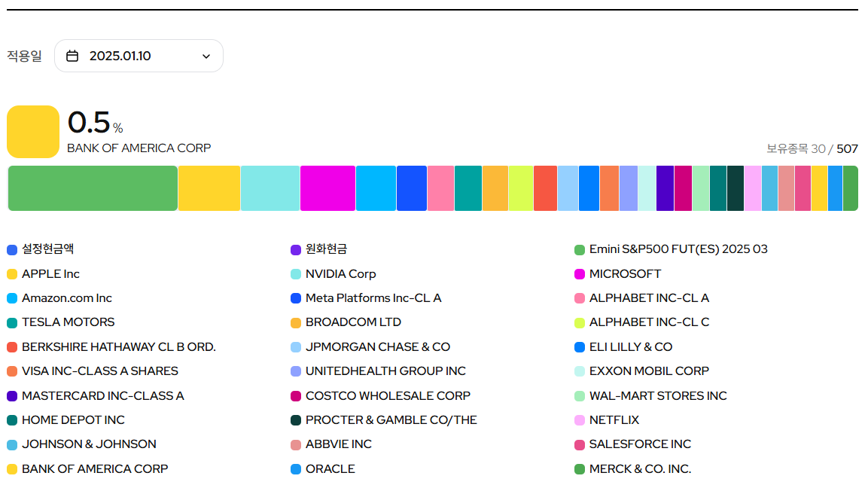Viewport: 868px width, 485px height.
Task: Click the BERKSHIRE HATHAWAY CL B ORD. legend entry
Action: (111, 346)
